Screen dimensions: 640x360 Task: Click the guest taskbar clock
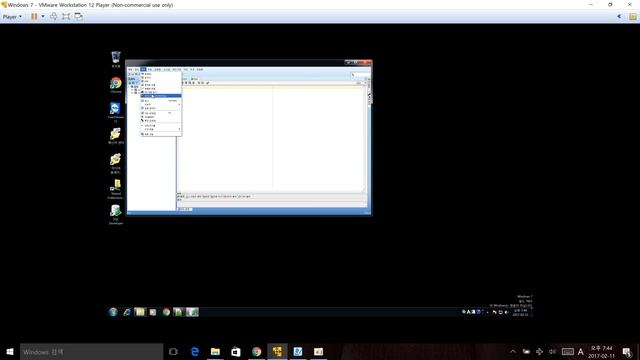[x=520, y=312]
